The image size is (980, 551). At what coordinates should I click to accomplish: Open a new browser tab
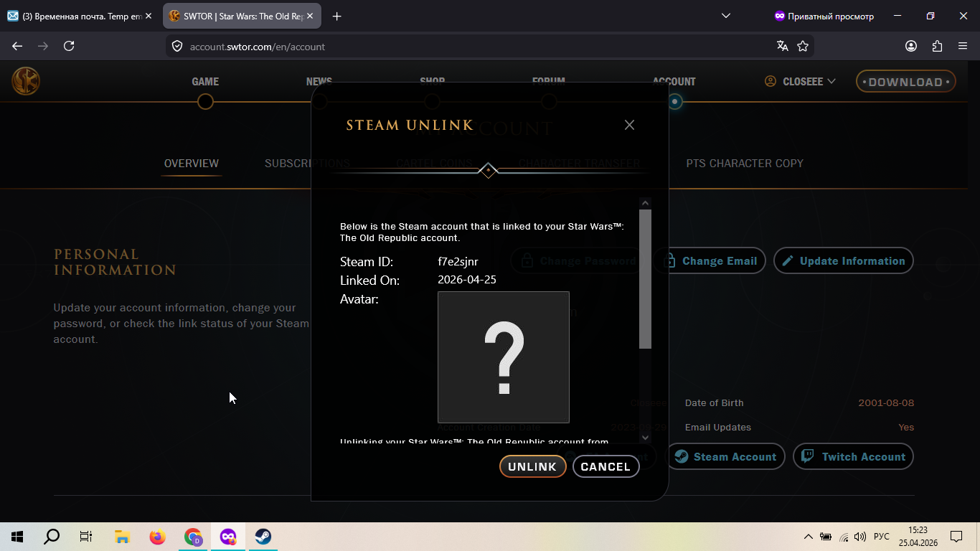coord(337,16)
